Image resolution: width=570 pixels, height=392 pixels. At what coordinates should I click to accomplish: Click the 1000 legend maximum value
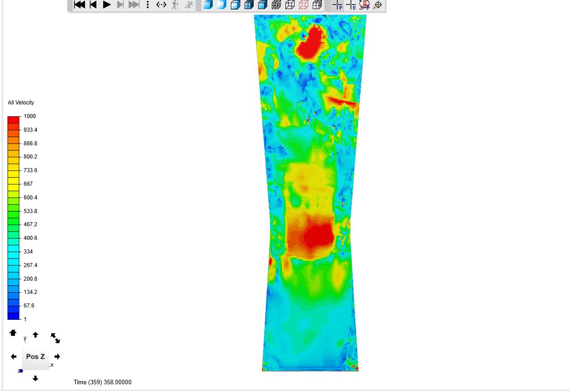(30, 116)
